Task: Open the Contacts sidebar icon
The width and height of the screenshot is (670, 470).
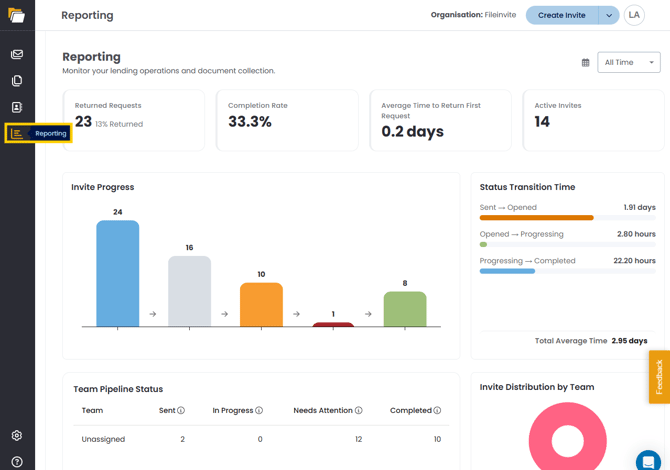Action: click(17, 107)
